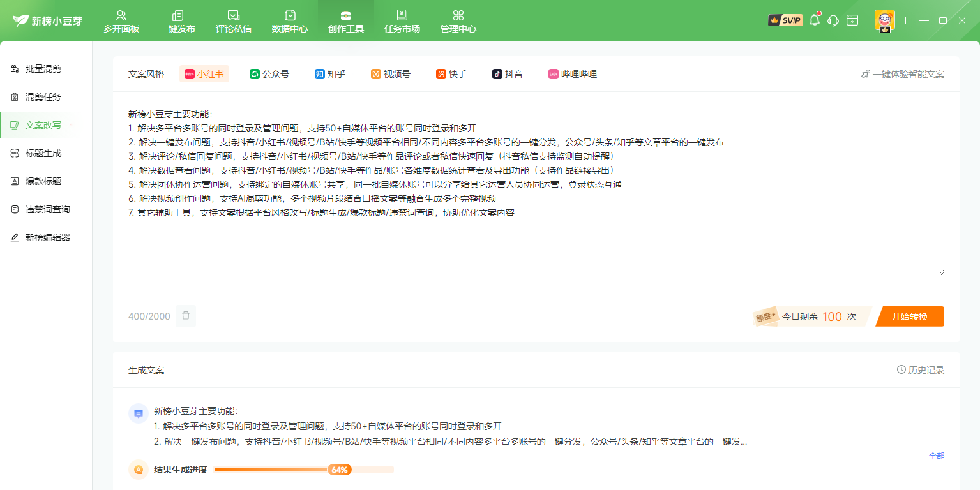980x490 pixels.
Task: Go to 违禁词查询 in the sidebar
Action: (x=47, y=209)
